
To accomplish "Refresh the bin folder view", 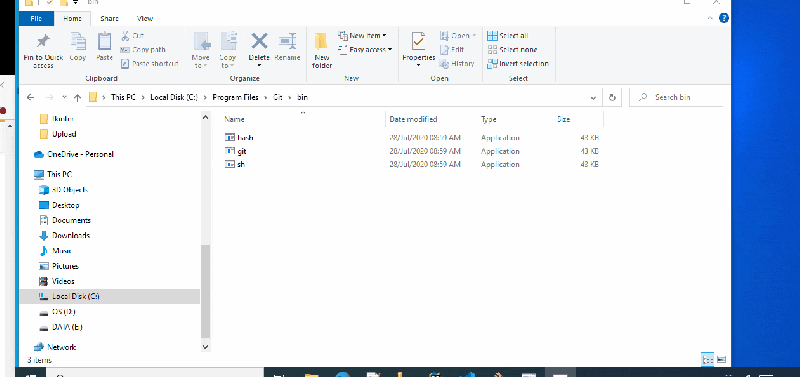I will 612,97.
